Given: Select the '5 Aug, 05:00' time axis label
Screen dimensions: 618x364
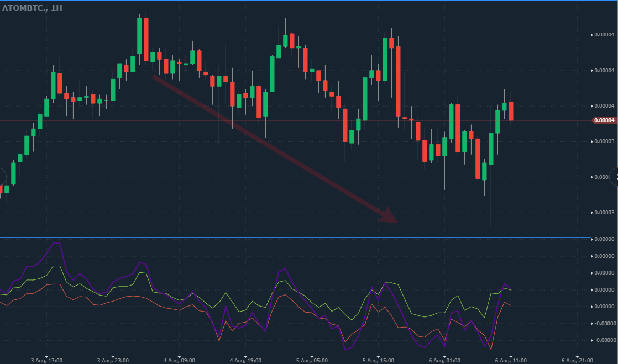Looking at the screenshot, I should click(312, 360).
